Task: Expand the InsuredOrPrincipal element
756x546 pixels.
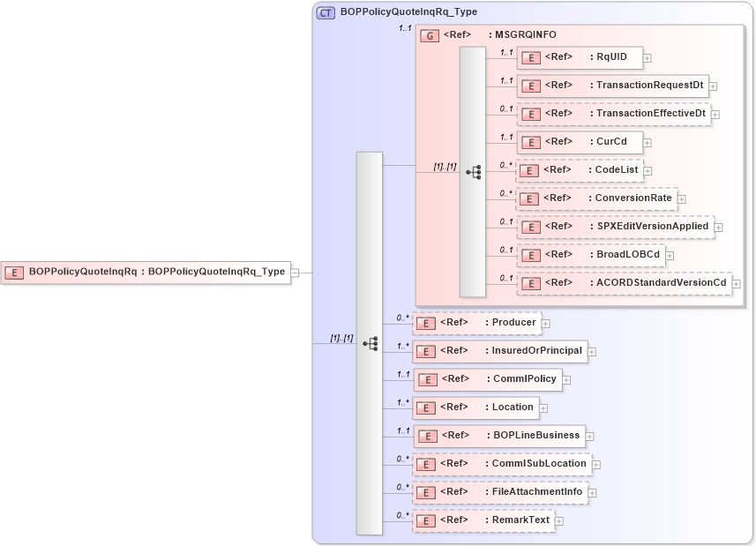Action: click(592, 351)
